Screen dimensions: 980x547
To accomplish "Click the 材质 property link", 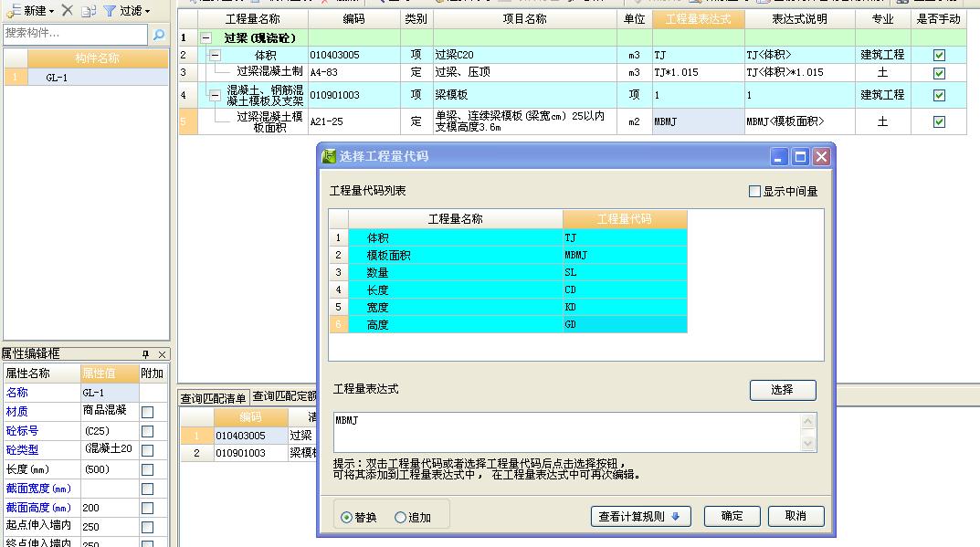I will coord(16,411).
